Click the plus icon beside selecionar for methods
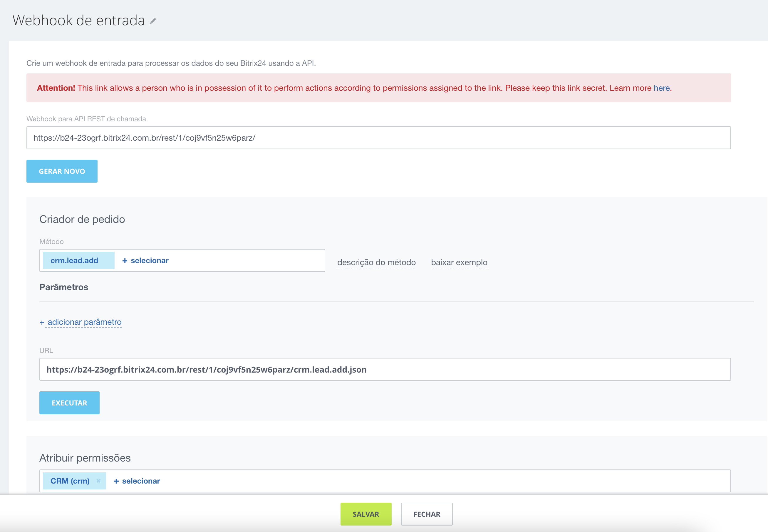Screen dimensions: 768x532 tap(124, 260)
